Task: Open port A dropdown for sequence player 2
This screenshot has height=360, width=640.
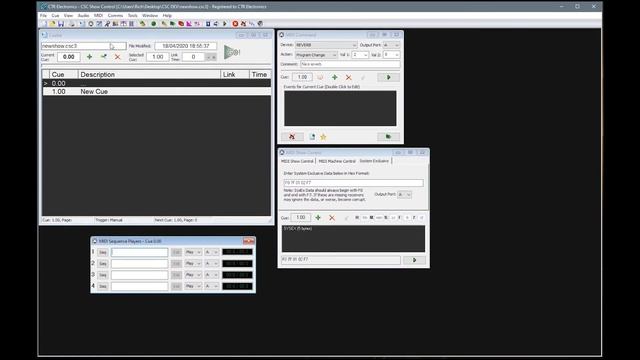Action: [x=212, y=264]
